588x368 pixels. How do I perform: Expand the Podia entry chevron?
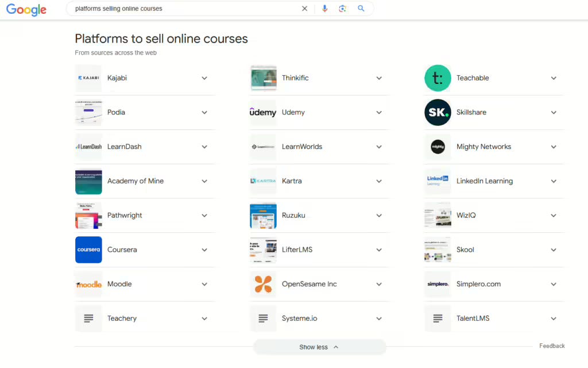(x=204, y=112)
